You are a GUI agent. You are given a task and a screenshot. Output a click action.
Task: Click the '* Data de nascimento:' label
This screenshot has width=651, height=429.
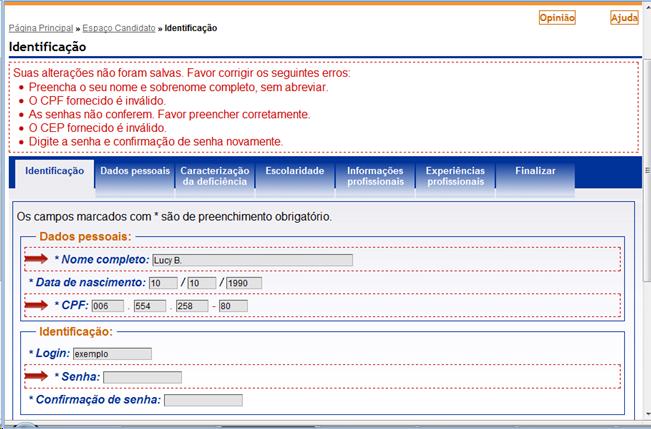(x=87, y=283)
